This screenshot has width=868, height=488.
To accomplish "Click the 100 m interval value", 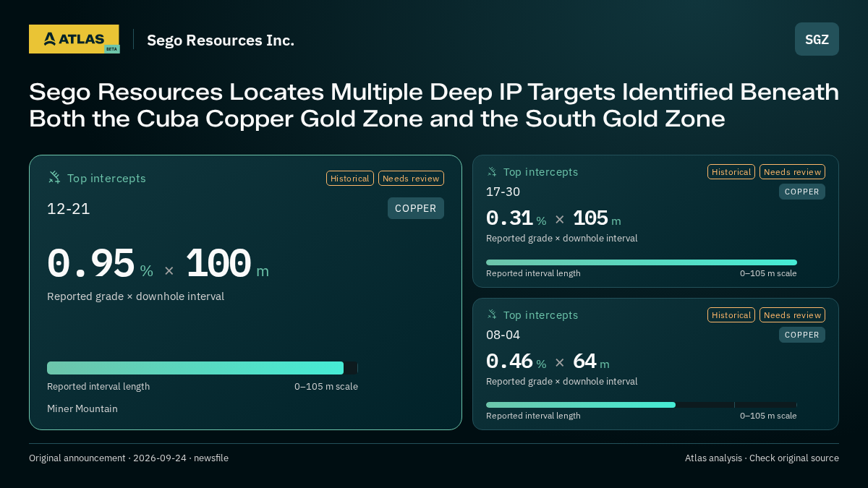I will (x=227, y=264).
